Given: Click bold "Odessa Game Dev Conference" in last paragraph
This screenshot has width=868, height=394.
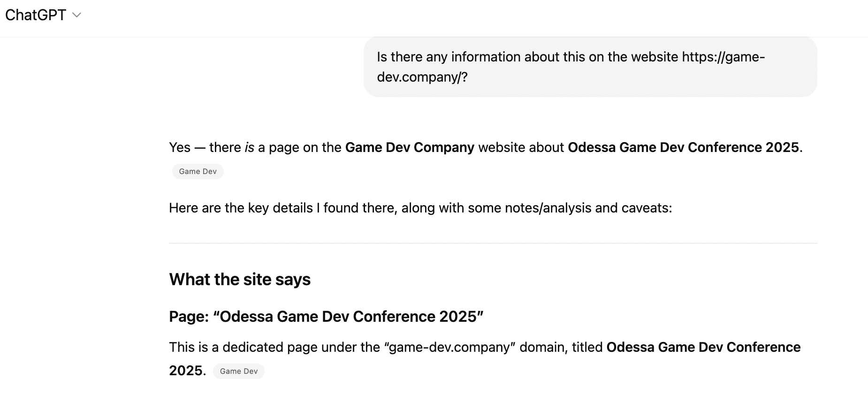Looking at the screenshot, I should click(x=703, y=347).
